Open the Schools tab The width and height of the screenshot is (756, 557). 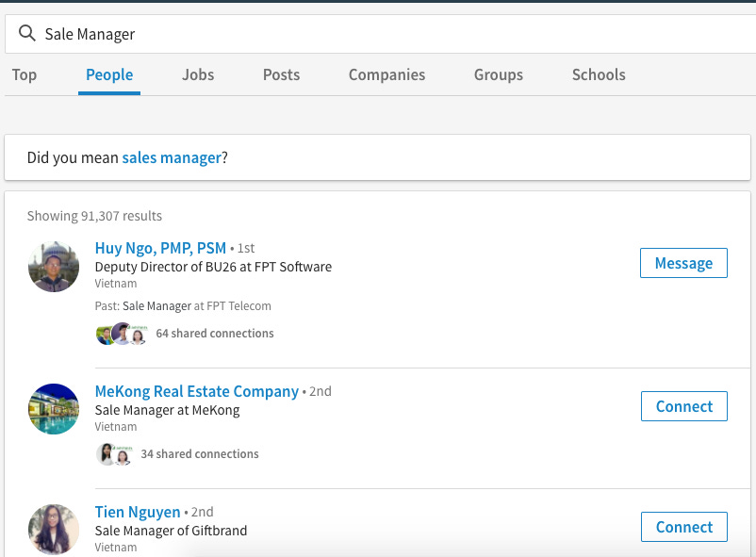tap(599, 74)
